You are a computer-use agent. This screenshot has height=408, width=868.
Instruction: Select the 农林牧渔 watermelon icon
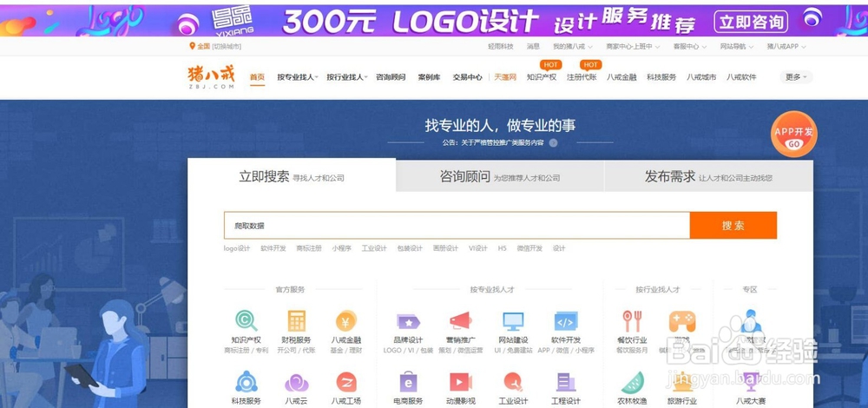point(632,383)
